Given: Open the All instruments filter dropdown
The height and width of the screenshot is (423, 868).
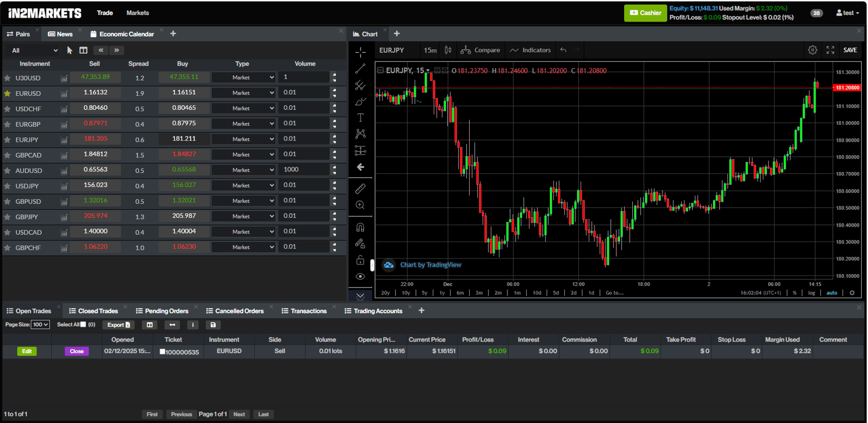Looking at the screenshot, I should (34, 51).
